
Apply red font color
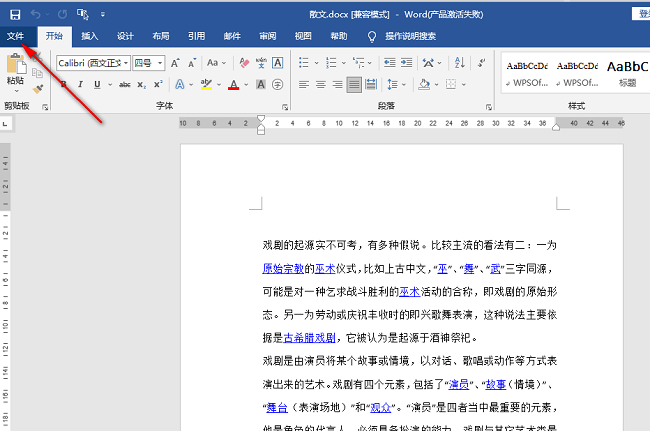pos(234,85)
